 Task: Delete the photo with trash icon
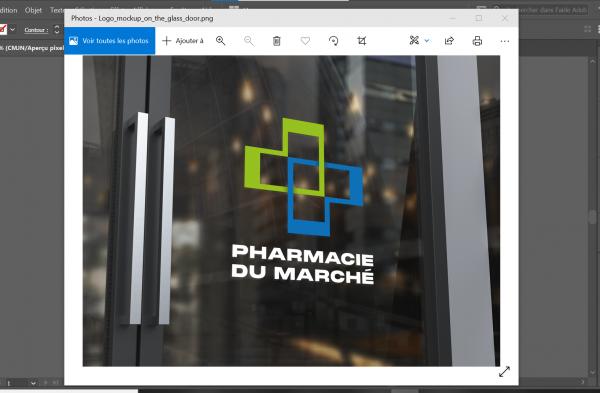tap(277, 41)
